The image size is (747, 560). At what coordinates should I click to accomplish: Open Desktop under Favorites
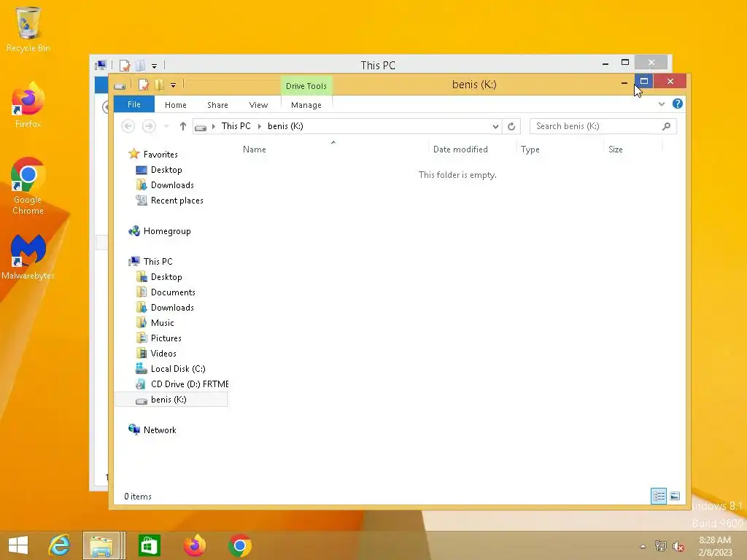click(x=166, y=170)
